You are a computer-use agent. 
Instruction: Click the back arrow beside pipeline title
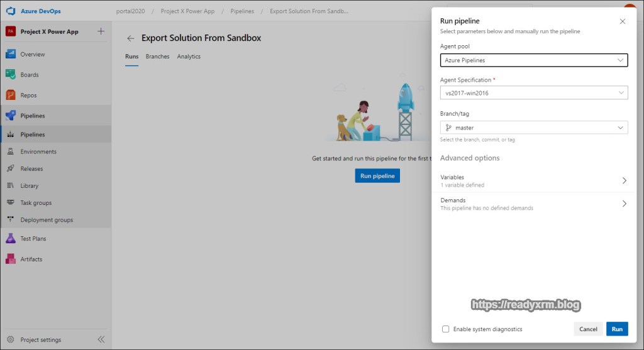tap(131, 38)
